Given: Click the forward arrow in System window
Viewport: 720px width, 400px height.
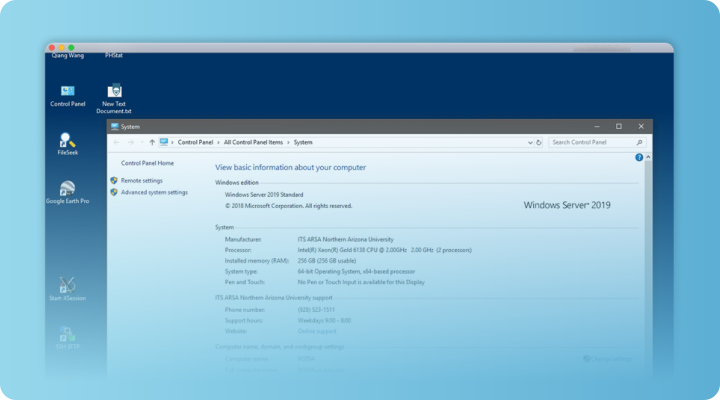Looking at the screenshot, I should point(130,142).
